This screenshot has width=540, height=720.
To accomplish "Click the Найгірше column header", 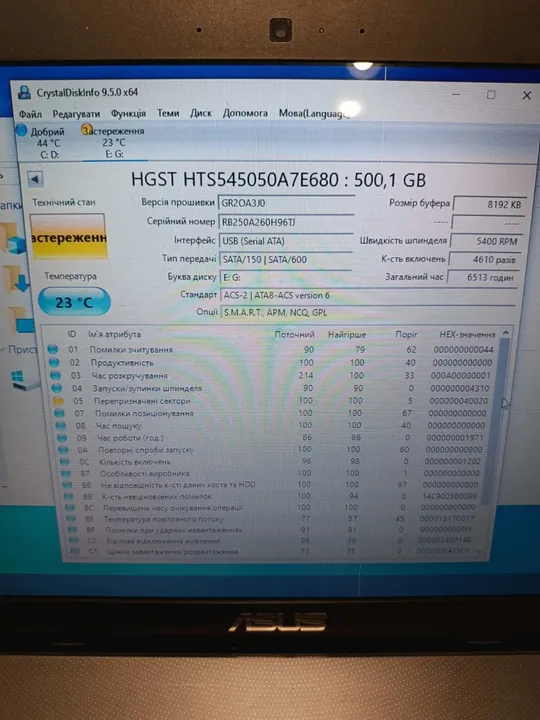I will [347, 335].
